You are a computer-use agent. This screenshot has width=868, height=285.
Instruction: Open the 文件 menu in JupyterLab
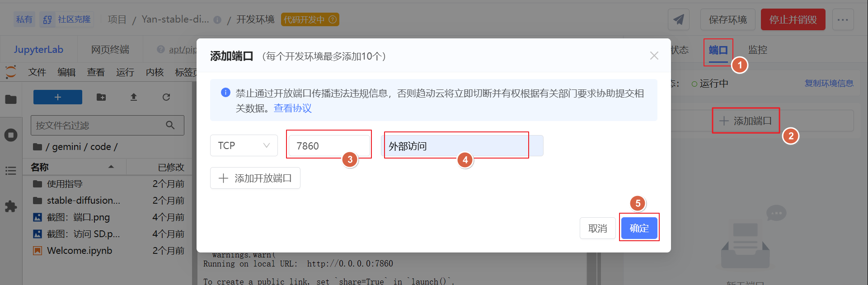(x=37, y=72)
